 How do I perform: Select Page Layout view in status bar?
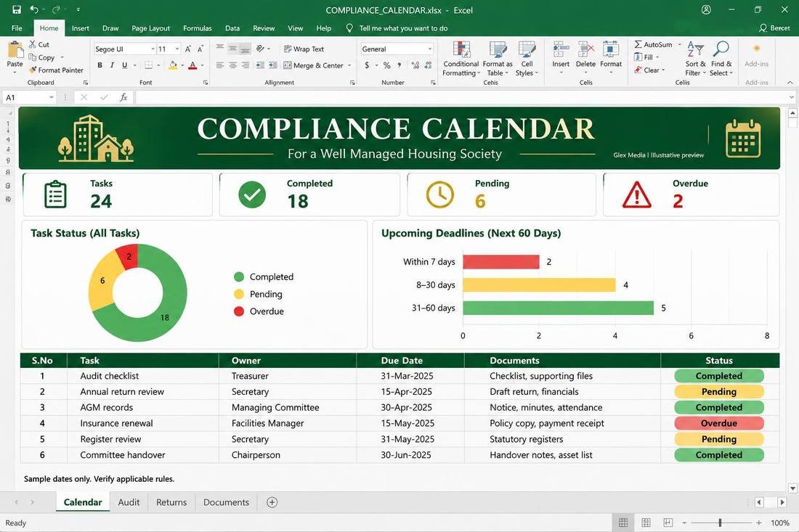coord(646,523)
